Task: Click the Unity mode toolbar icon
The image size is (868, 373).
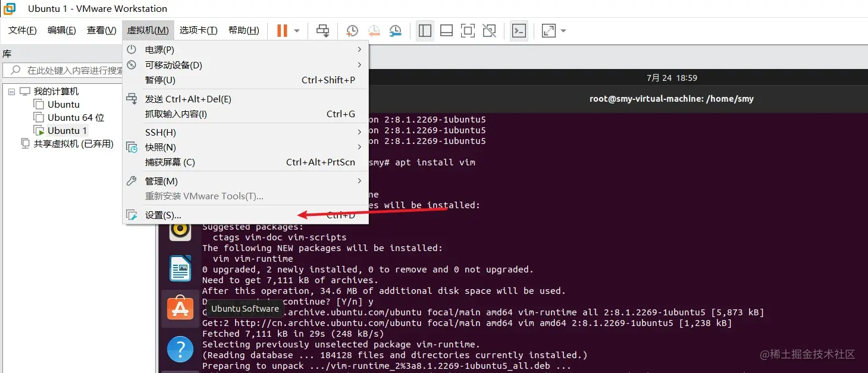Action: (490, 30)
